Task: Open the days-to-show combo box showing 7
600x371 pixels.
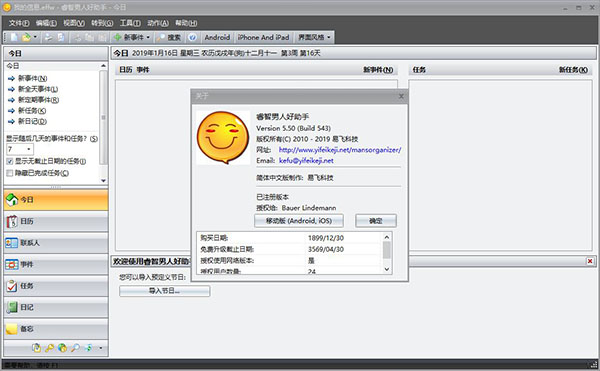Action: (20, 149)
